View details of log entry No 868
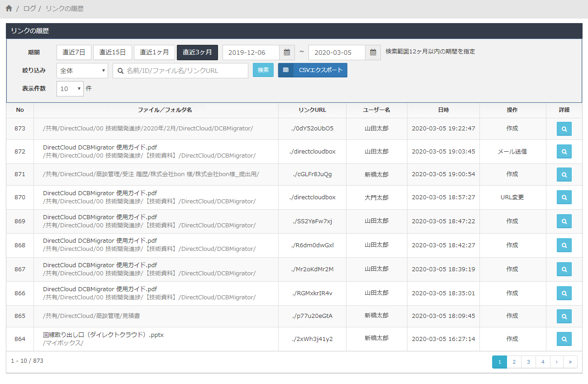 [564, 245]
